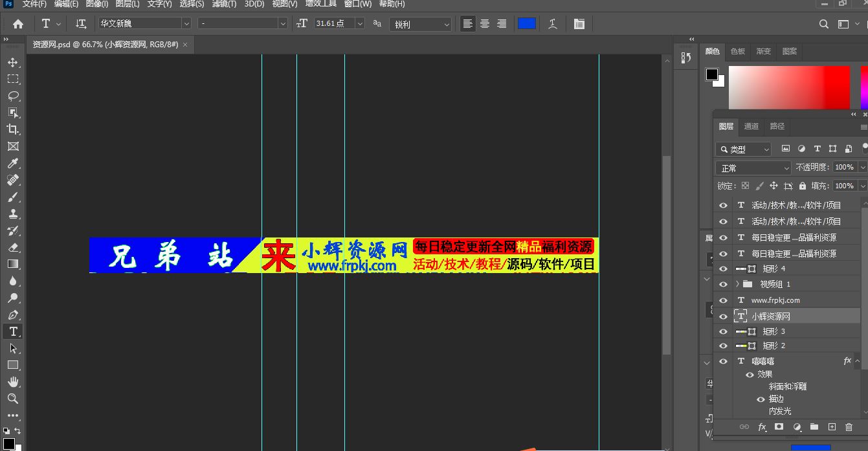Open the 窗口(W) menu
This screenshot has width=868, height=451.
(x=358, y=4)
